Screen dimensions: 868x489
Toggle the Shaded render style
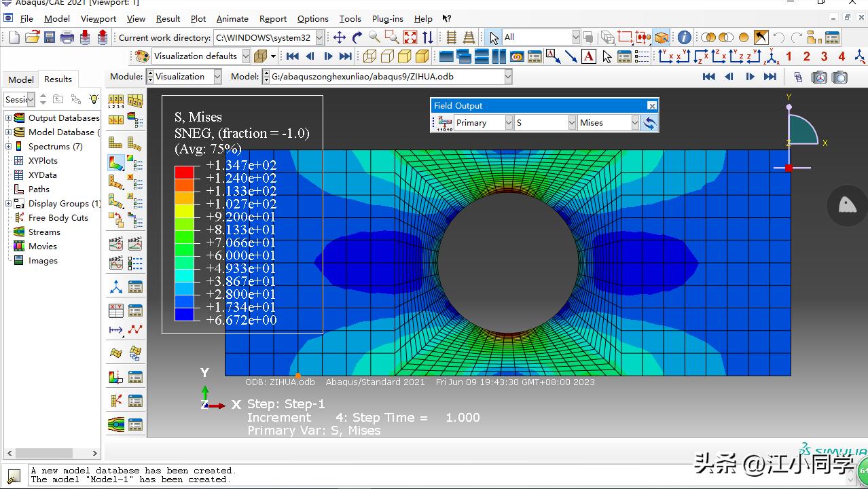[422, 56]
